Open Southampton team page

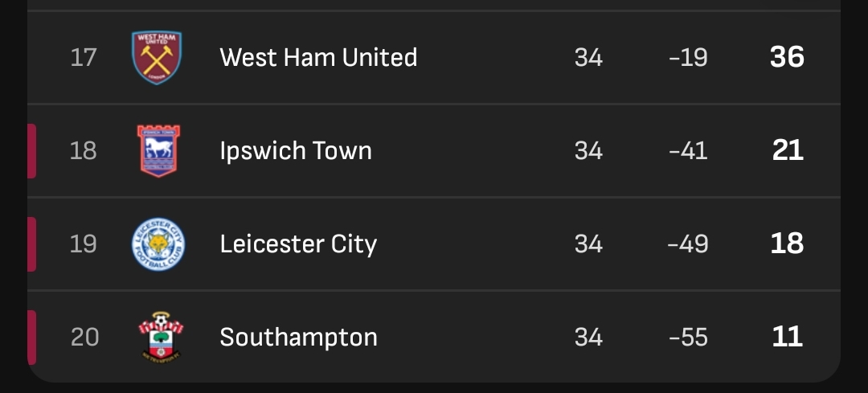pyautogui.click(x=298, y=337)
